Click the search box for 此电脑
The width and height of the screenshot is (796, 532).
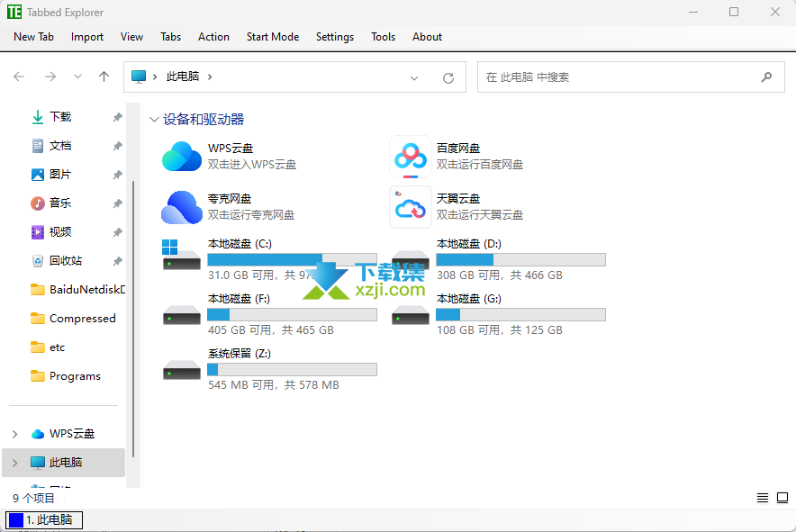pyautogui.click(x=631, y=77)
